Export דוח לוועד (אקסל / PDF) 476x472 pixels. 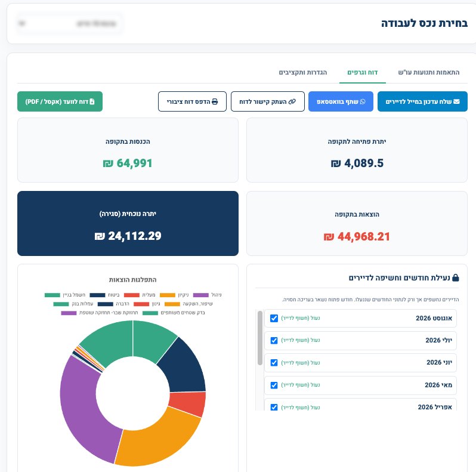click(x=60, y=101)
